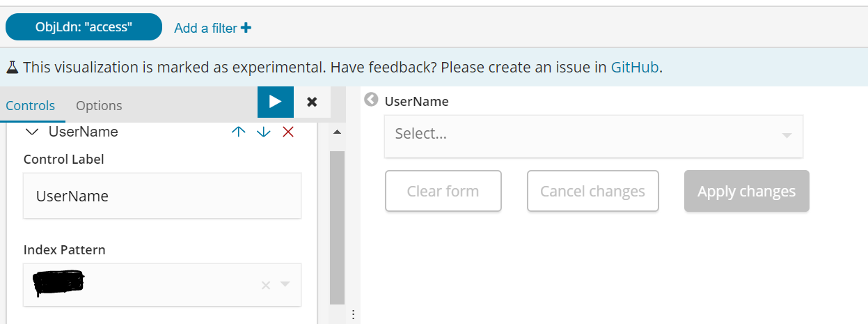This screenshot has width=868, height=324.
Task: Open the GitHub link
Action: tap(634, 67)
